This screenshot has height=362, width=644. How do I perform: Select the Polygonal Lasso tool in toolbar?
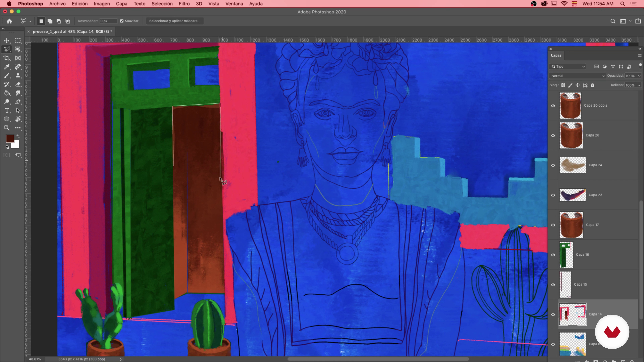point(7,49)
